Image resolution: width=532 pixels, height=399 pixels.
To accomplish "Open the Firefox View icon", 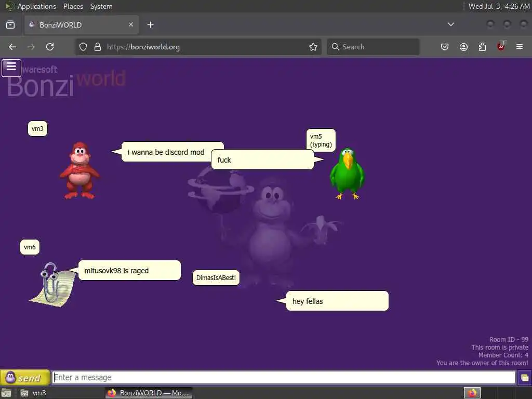I will [x=10, y=25].
